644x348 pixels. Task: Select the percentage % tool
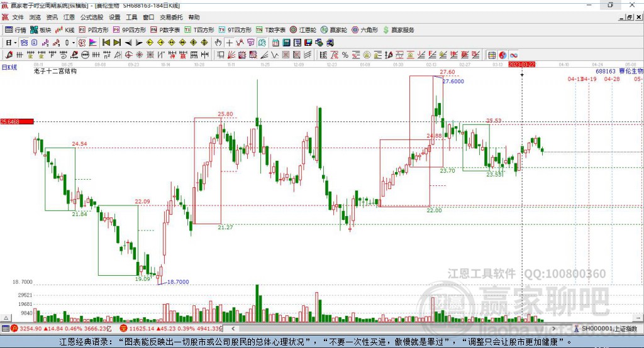[345, 55]
